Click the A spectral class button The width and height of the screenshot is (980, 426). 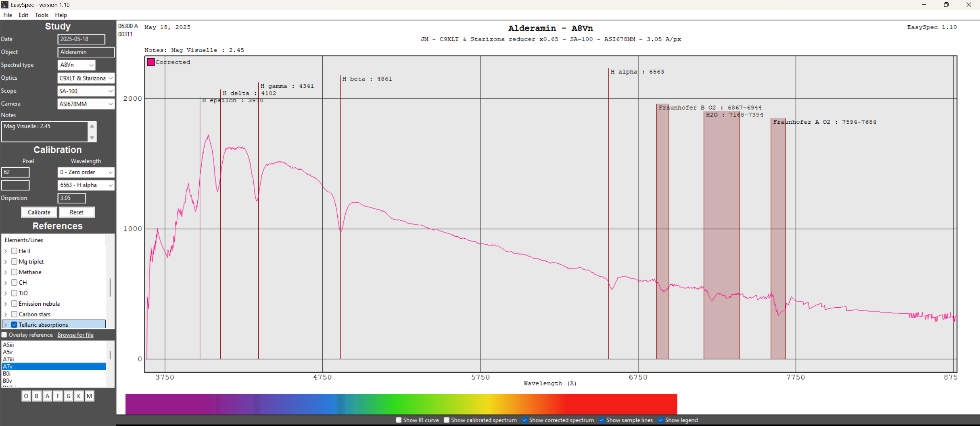pos(47,396)
